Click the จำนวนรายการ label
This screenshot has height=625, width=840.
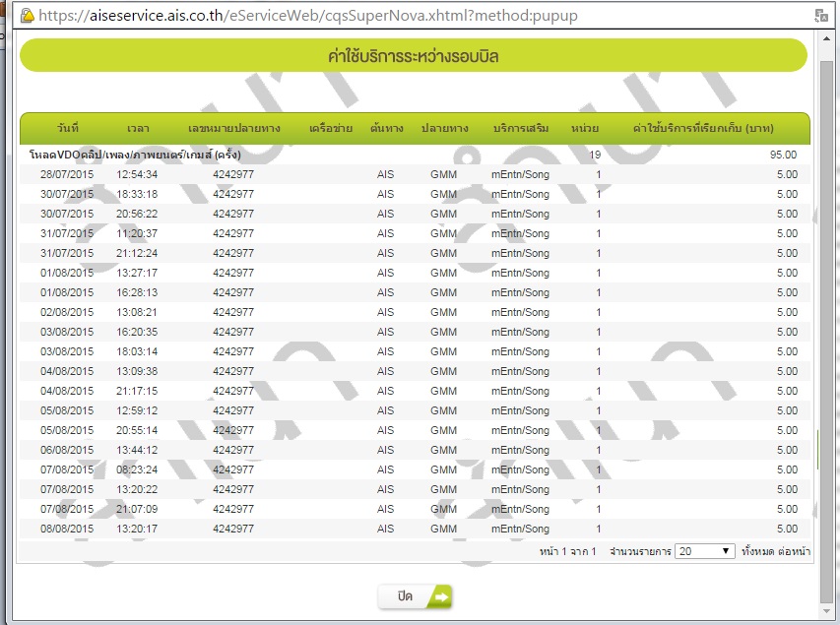point(640,551)
